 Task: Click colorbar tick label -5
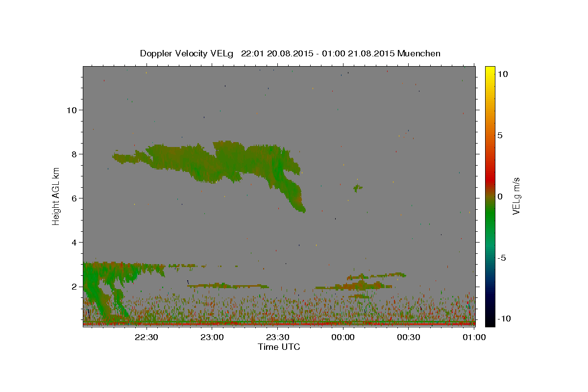[x=501, y=258]
